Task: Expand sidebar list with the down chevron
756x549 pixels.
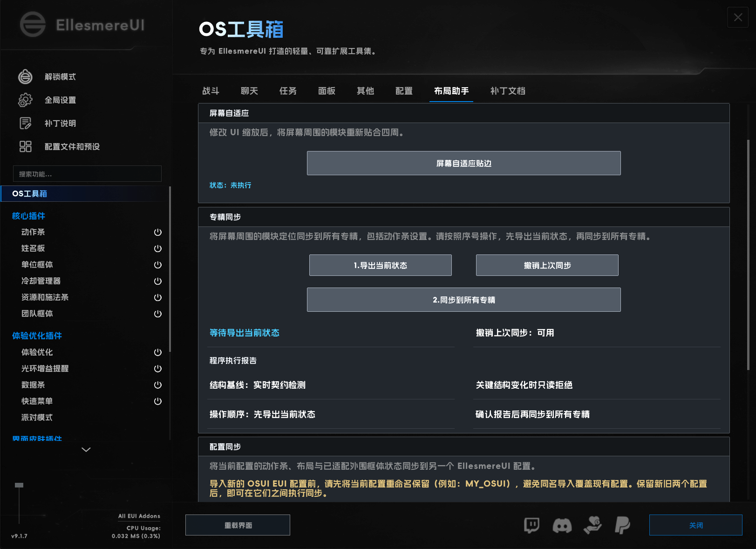Action: pyautogui.click(x=86, y=449)
